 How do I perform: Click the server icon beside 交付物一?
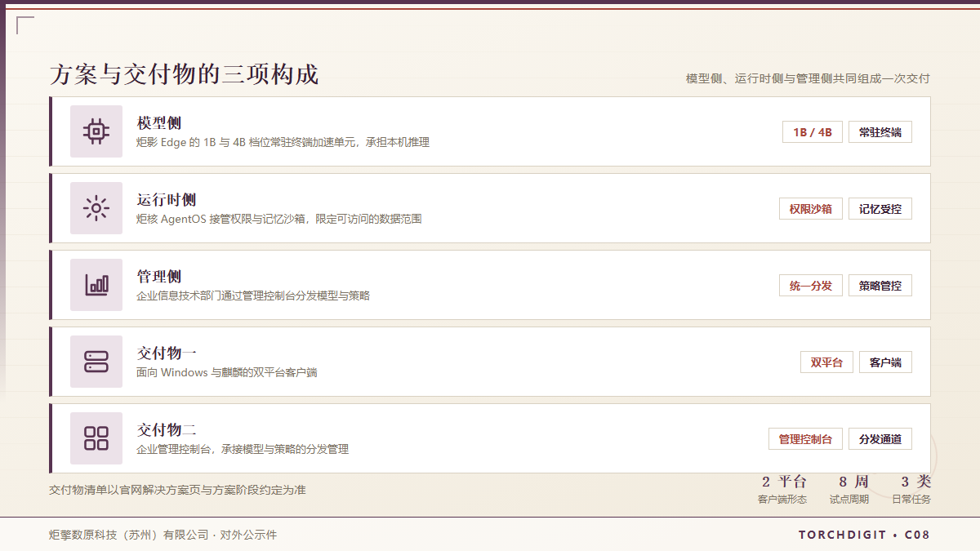tap(96, 362)
